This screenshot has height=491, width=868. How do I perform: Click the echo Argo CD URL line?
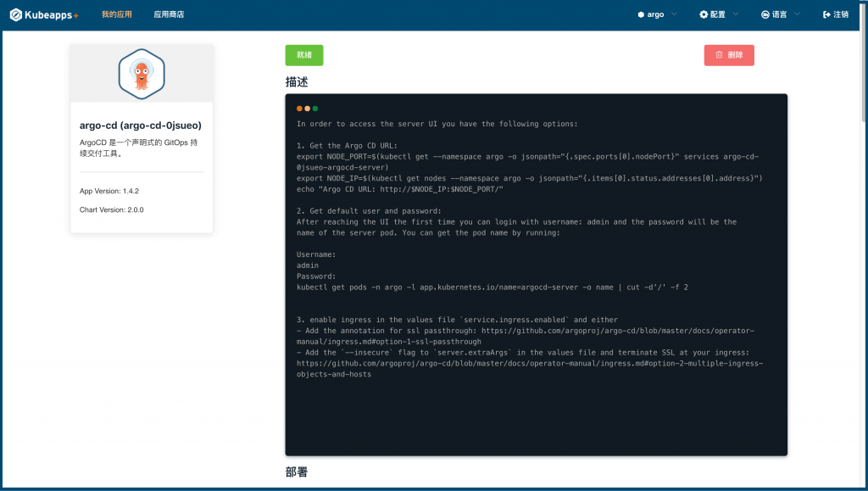tap(400, 189)
